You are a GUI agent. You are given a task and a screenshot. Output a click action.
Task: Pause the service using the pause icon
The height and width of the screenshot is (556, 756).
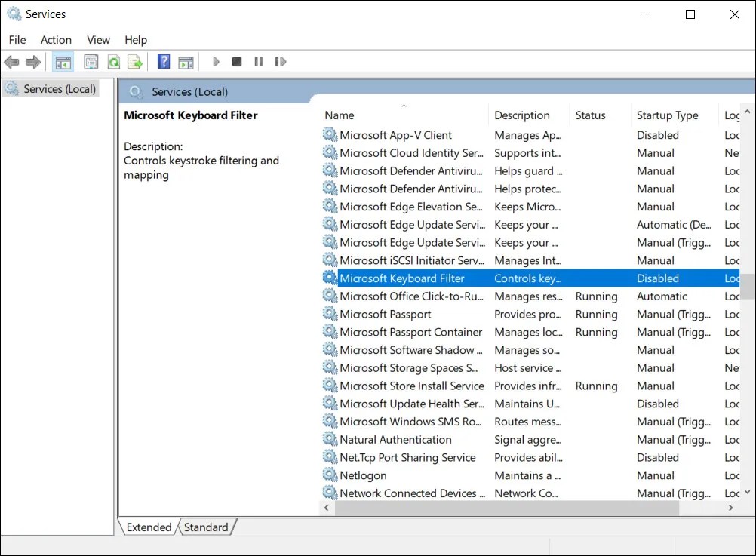tap(258, 61)
